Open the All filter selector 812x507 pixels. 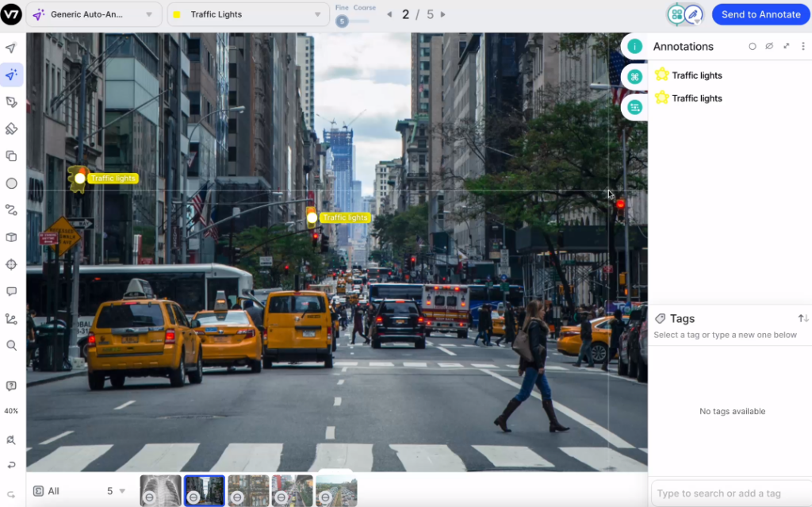point(47,491)
